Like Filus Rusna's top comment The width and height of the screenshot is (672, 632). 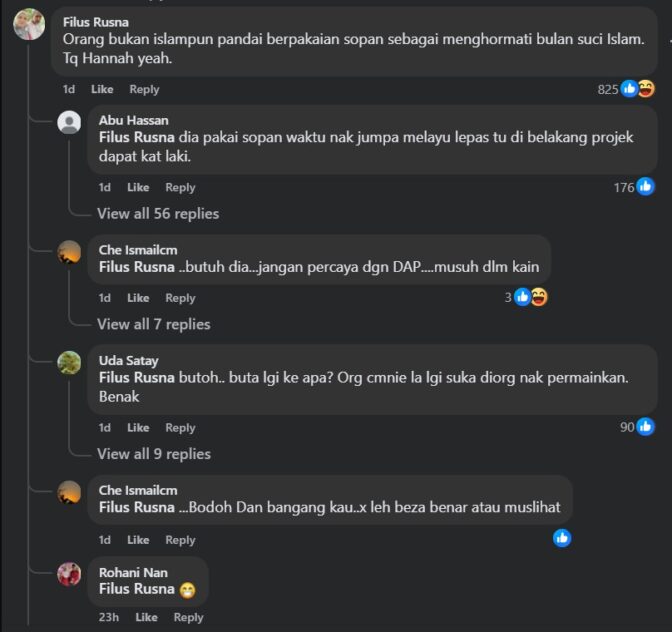coord(102,89)
